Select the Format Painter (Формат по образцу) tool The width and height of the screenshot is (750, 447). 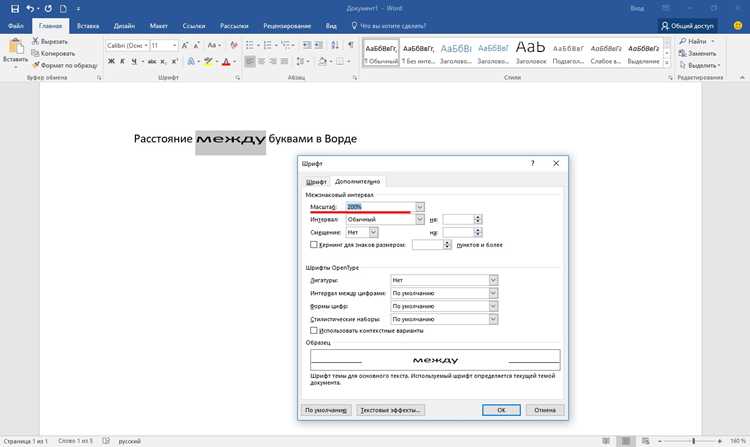click(65, 65)
